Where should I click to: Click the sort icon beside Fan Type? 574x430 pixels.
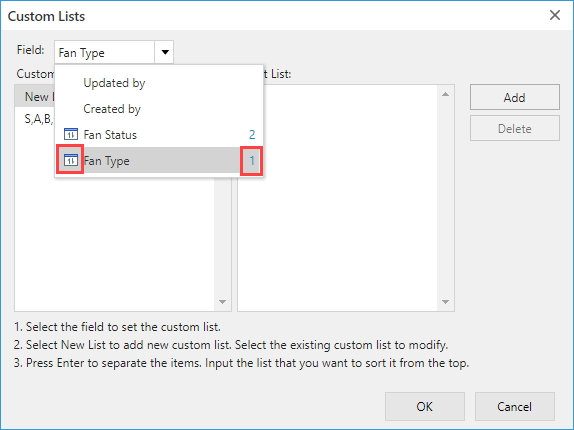click(71, 160)
